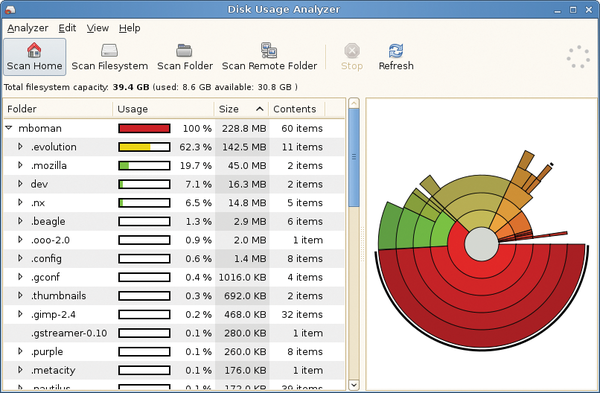
Task: Expand the dev folder
Action: point(20,184)
